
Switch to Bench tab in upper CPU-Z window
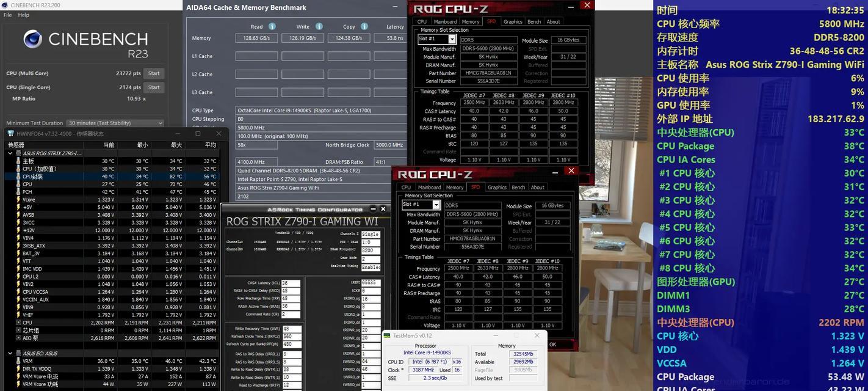[x=534, y=21]
